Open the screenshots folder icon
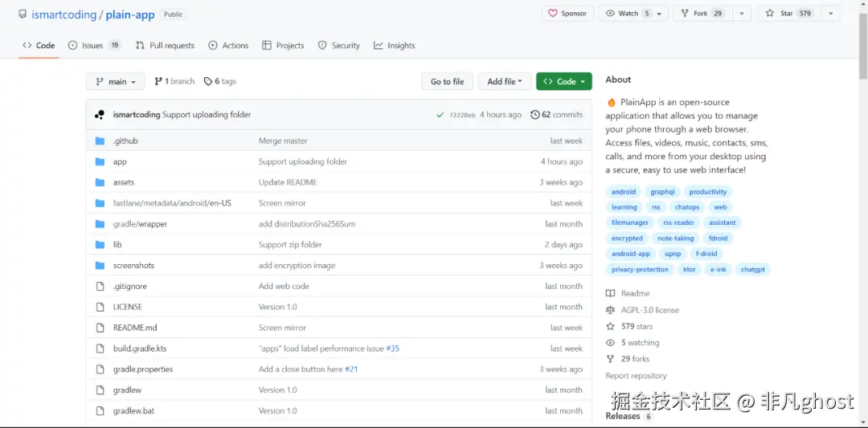This screenshot has width=868, height=428. point(100,266)
